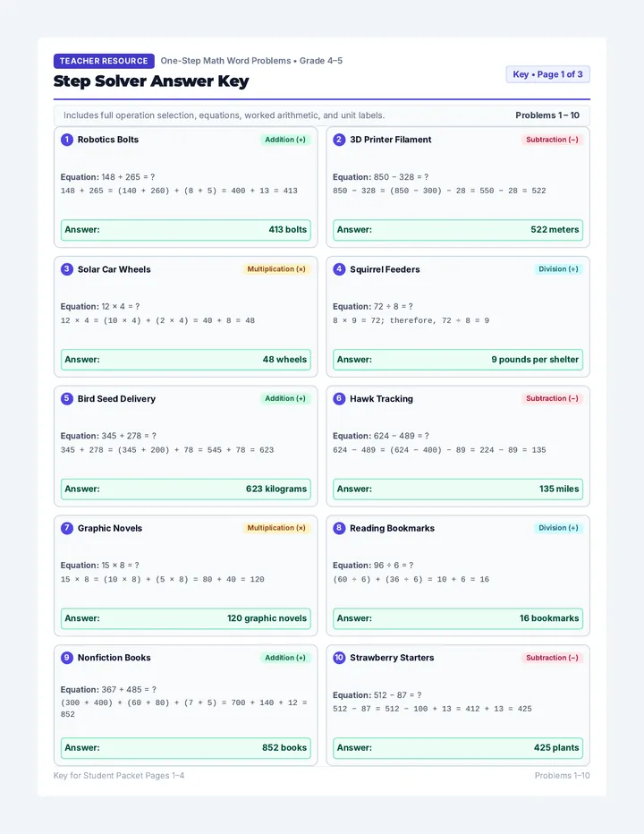Click the '16 bookmarks' answer box

pos(458,618)
